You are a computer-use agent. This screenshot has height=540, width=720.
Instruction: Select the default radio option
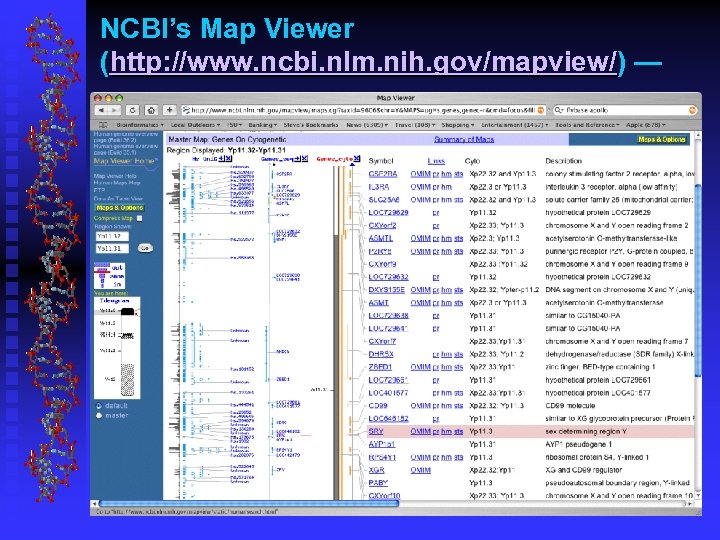tap(99, 406)
